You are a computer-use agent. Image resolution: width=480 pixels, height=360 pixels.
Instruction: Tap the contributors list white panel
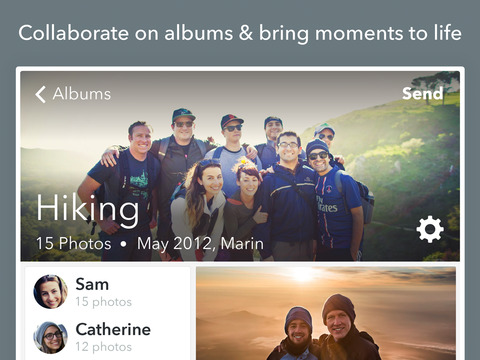point(108,313)
